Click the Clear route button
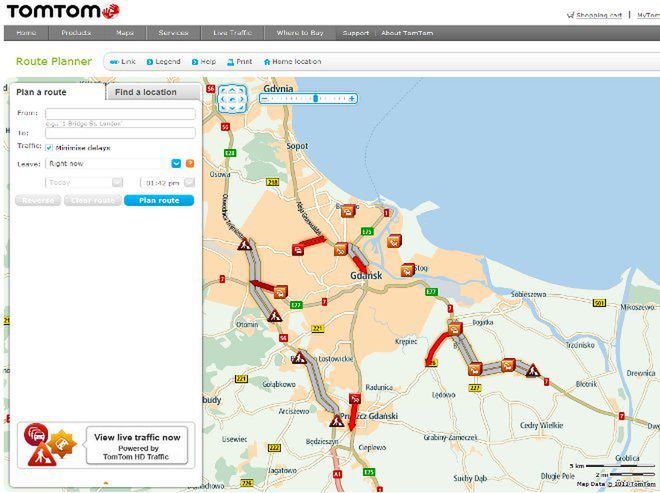 pyautogui.click(x=93, y=200)
